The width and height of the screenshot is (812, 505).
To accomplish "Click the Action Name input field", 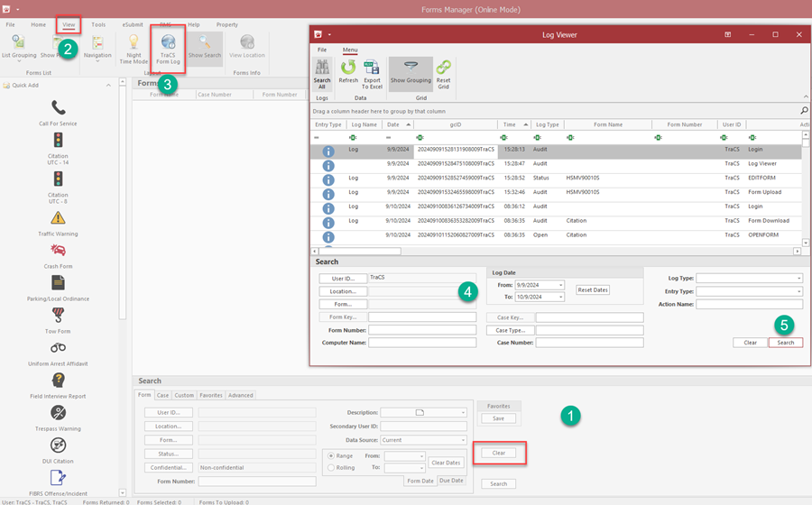I will pos(748,304).
